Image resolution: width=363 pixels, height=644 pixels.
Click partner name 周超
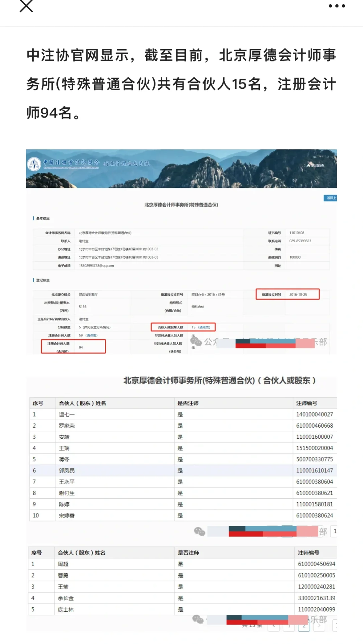[63, 564]
